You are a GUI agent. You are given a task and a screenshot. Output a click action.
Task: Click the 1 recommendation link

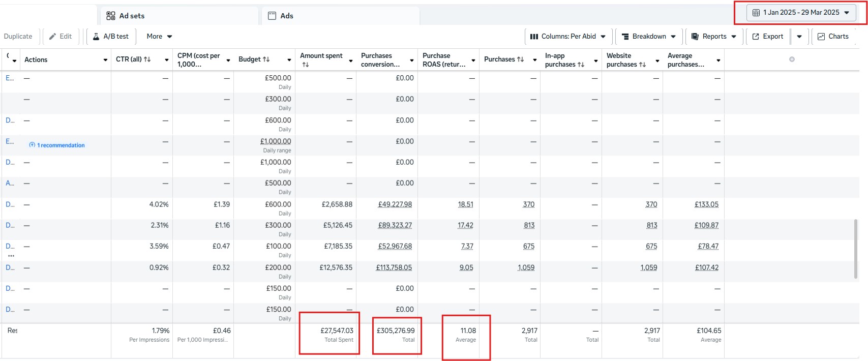[61, 145]
